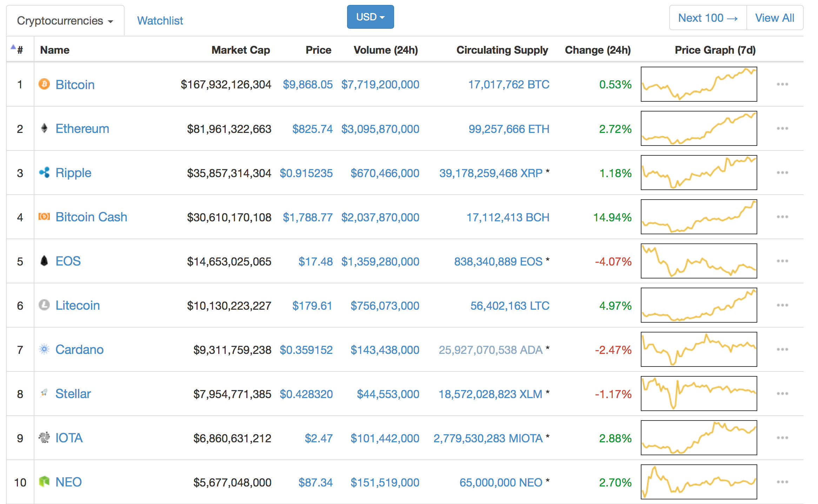This screenshot has width=818, height=504.
Task: Click the Bitcoin coin logo icon
Action: 44,84
